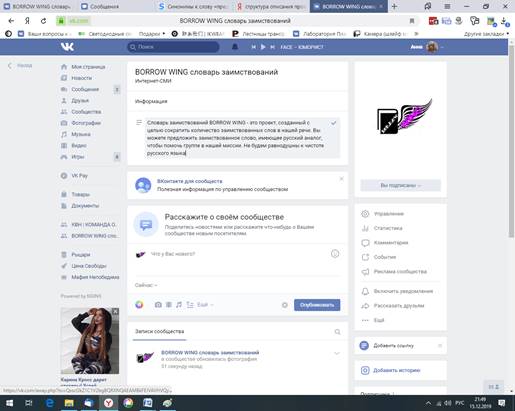Open Реклама сообщества

click(x=400, y=271)
